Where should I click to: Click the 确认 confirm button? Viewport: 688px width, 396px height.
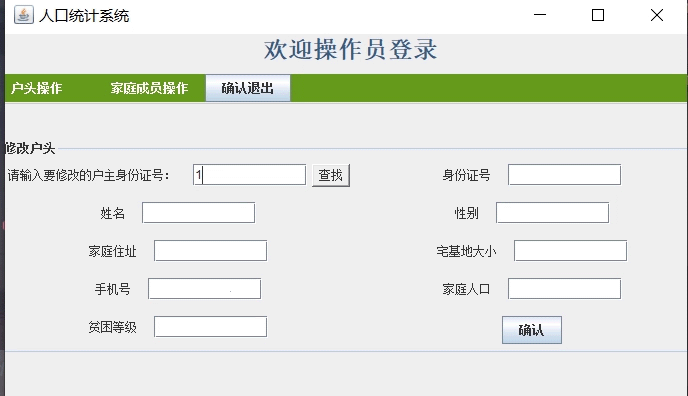(532, 330)
